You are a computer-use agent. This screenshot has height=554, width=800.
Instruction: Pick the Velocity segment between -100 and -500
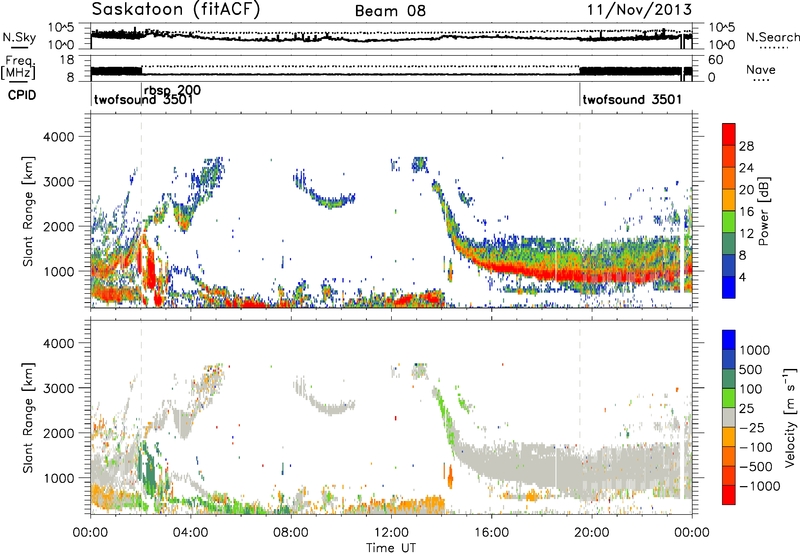point(729,456)
